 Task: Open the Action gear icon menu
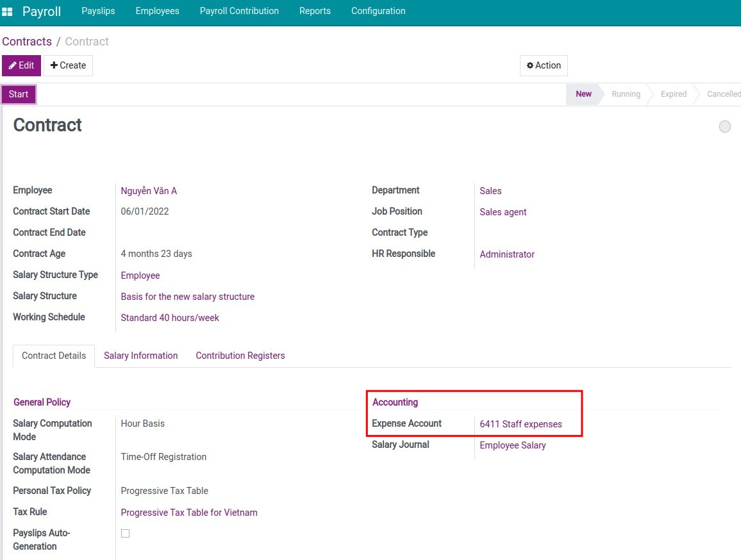pos(544,65)
